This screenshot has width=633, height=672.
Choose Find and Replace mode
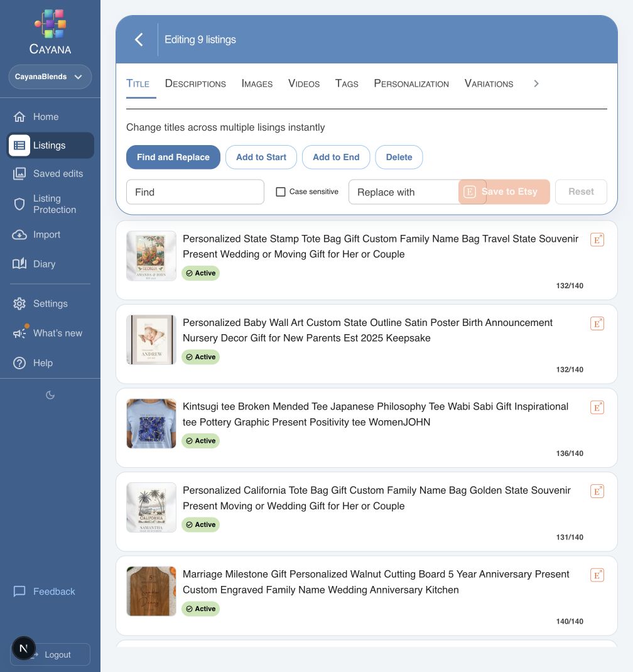point(173,157)
